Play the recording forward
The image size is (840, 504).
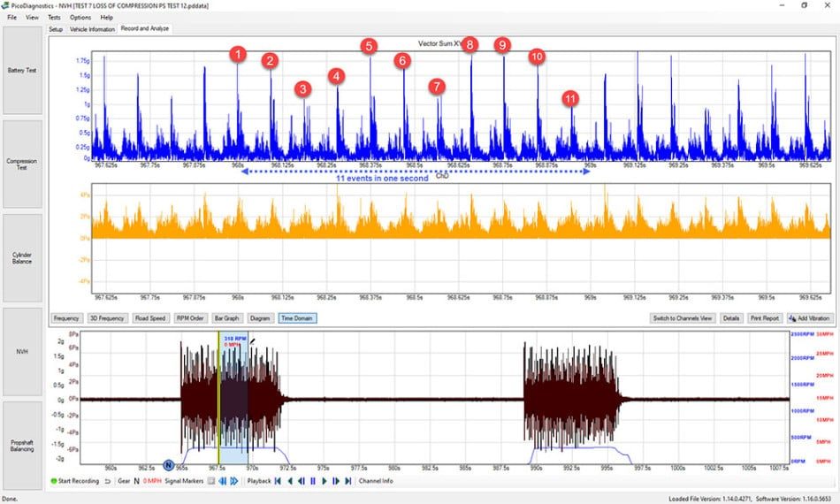pyautogui.click(x=325, y=481)
